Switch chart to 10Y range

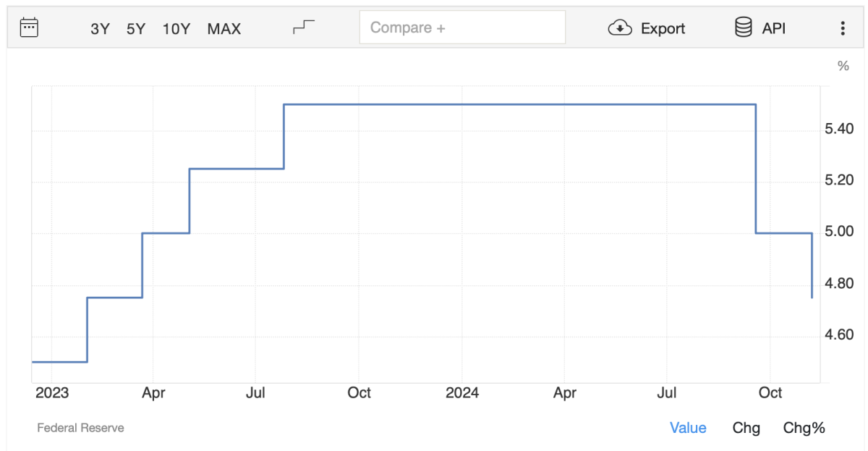[176, 29]
